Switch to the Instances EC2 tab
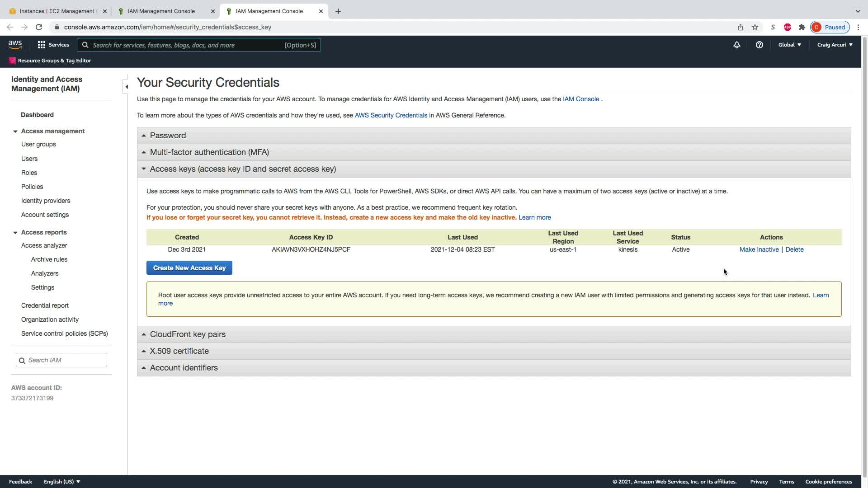Screen dimensions: 868x488 (x=57, y=11)
